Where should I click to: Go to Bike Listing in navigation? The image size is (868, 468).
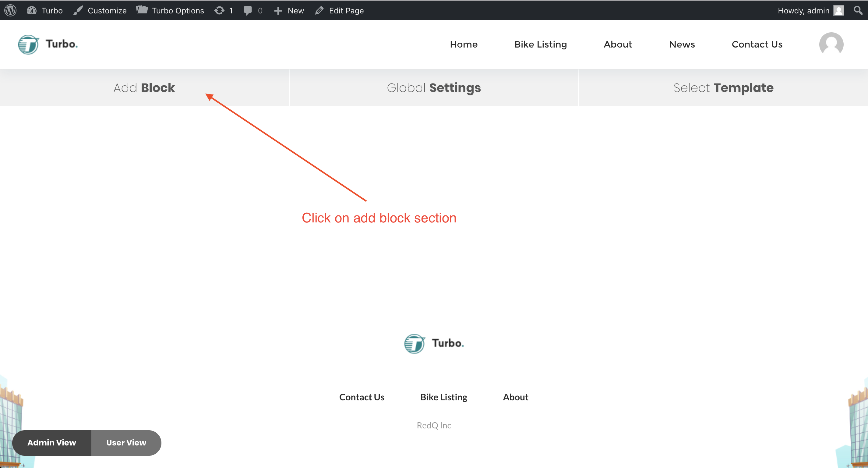pyautogui.click(x=541, y=44)
